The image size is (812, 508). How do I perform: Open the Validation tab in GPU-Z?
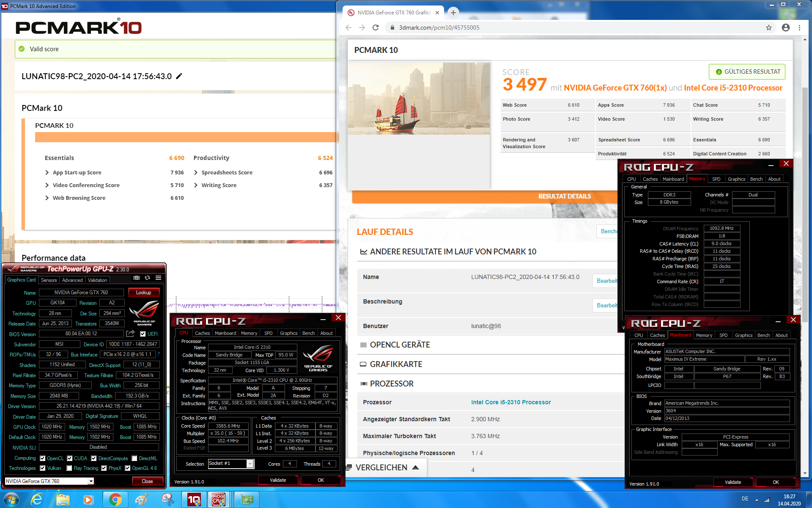(x=97, y=280)
